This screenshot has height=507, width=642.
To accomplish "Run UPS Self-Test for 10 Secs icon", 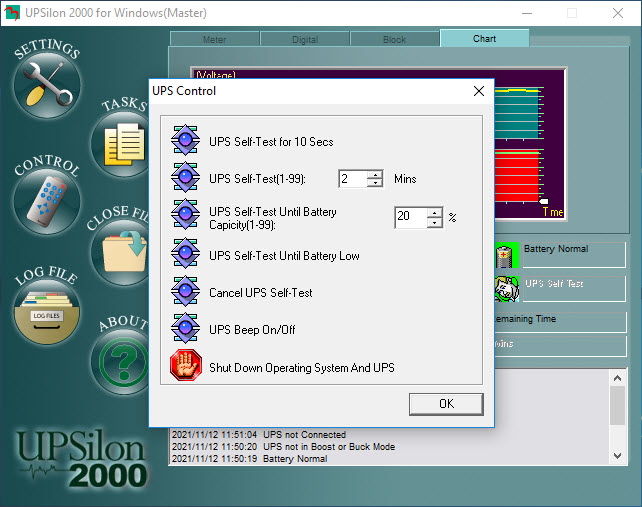I will pyautogui.click(x=185, y=140).
